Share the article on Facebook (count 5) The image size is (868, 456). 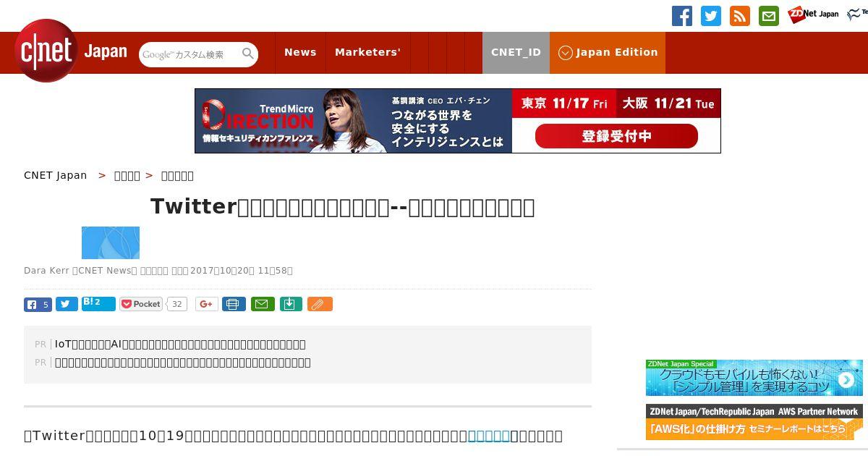(x=38, y=304)
